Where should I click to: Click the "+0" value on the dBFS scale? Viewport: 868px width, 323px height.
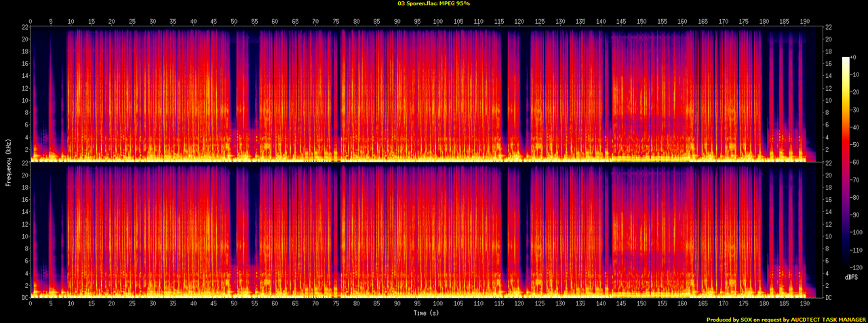854,58
